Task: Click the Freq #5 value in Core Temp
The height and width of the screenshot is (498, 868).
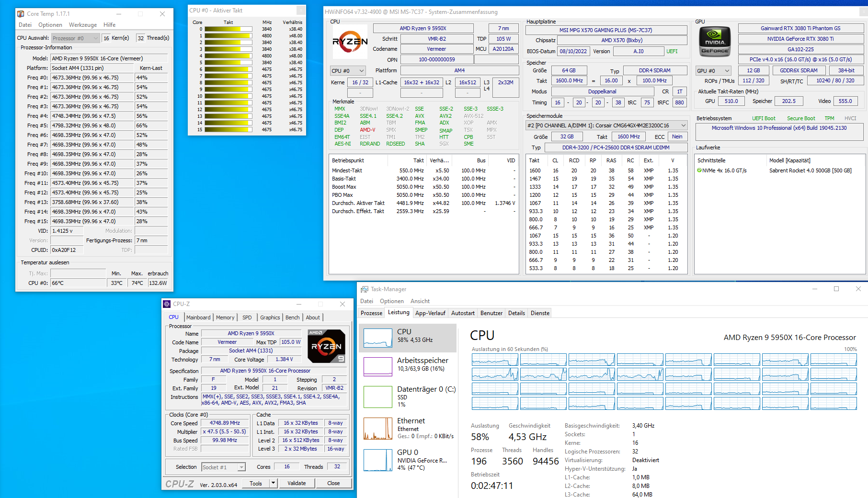Action: click(x=91, y=125)
